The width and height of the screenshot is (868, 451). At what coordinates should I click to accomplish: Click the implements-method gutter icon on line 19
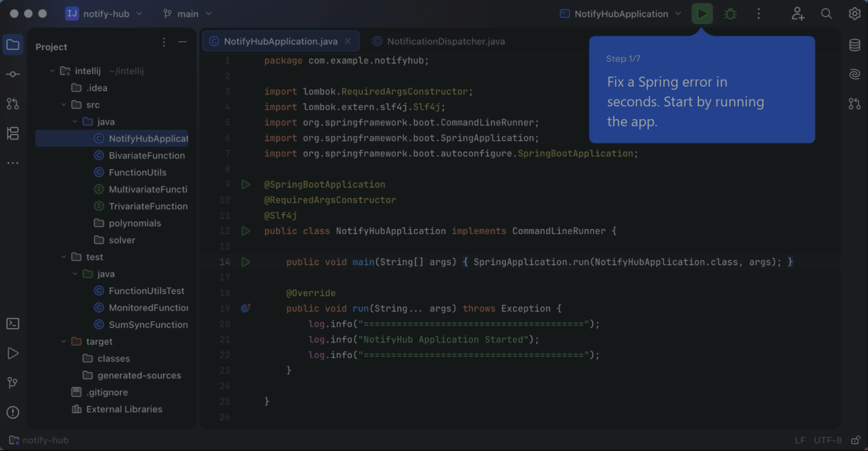coord(245,309)
